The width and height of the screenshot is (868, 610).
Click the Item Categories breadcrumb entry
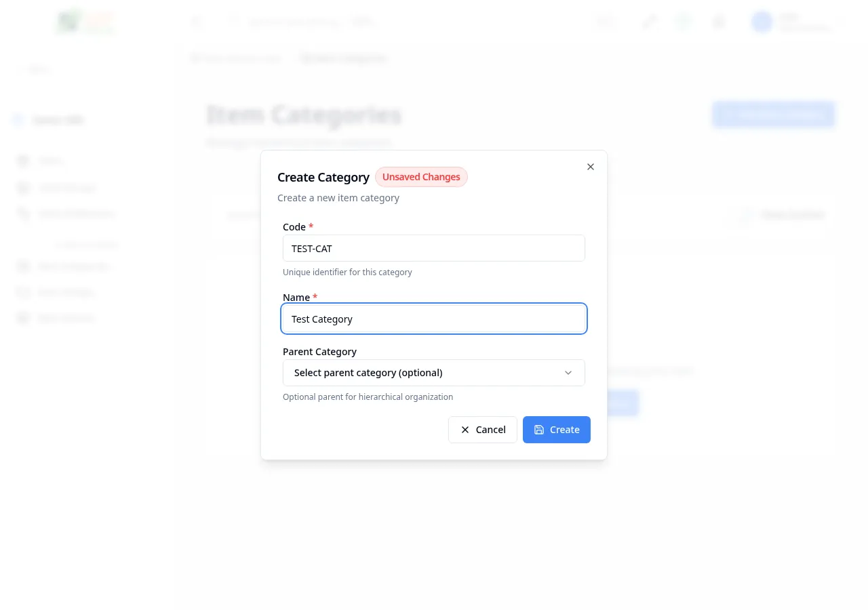pos(344,58)
